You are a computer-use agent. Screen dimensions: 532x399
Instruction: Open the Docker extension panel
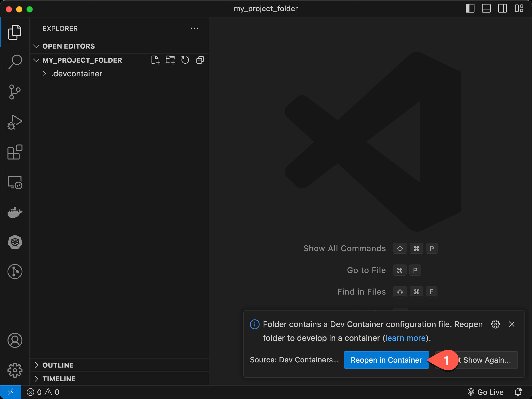(x=15, y=212)
